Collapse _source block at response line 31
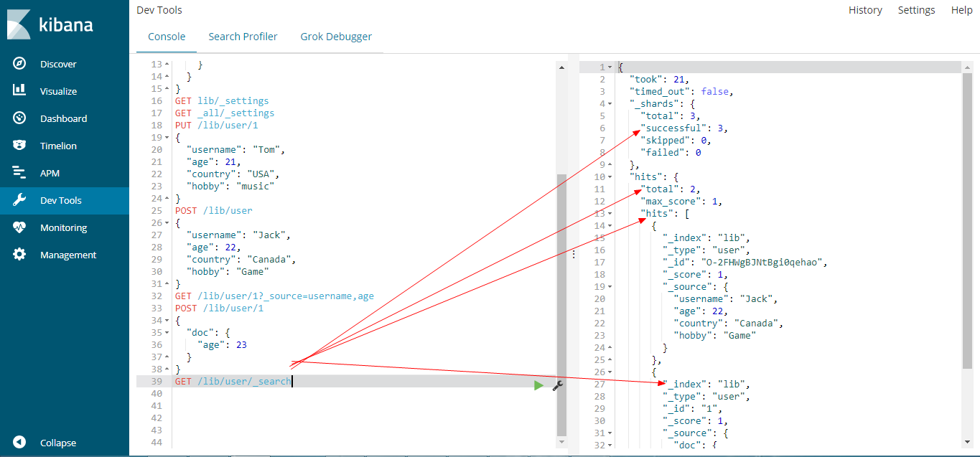The height and width of the screenshot is (457, 980). coord(610,433)
